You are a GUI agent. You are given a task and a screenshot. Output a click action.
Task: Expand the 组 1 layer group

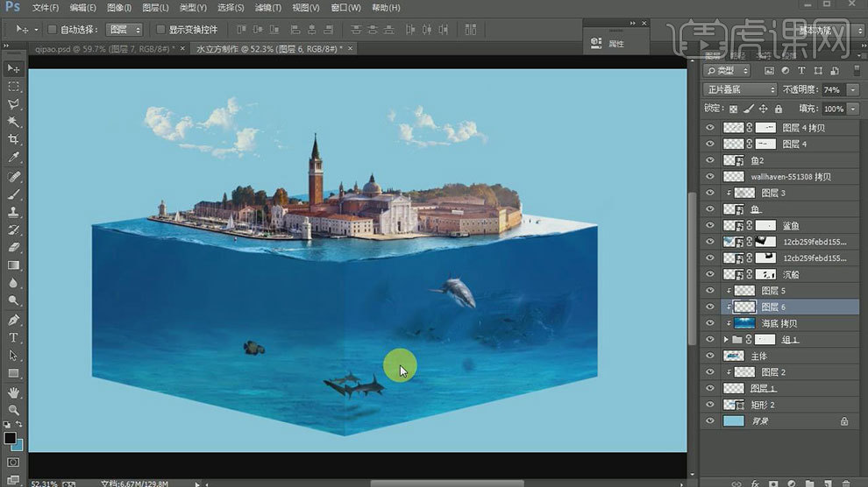[x=726, y=340]
